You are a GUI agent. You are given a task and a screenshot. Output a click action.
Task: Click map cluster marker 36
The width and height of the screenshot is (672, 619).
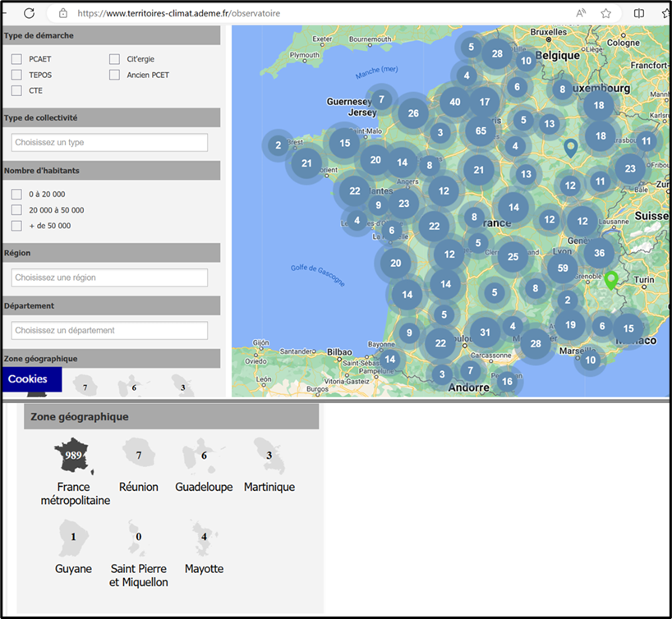click(599, 253)
